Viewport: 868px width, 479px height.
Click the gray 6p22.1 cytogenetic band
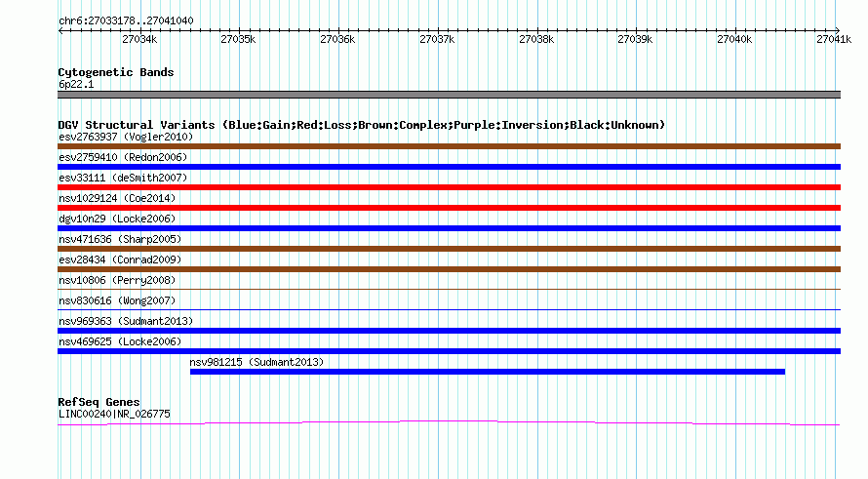point(449,95)
